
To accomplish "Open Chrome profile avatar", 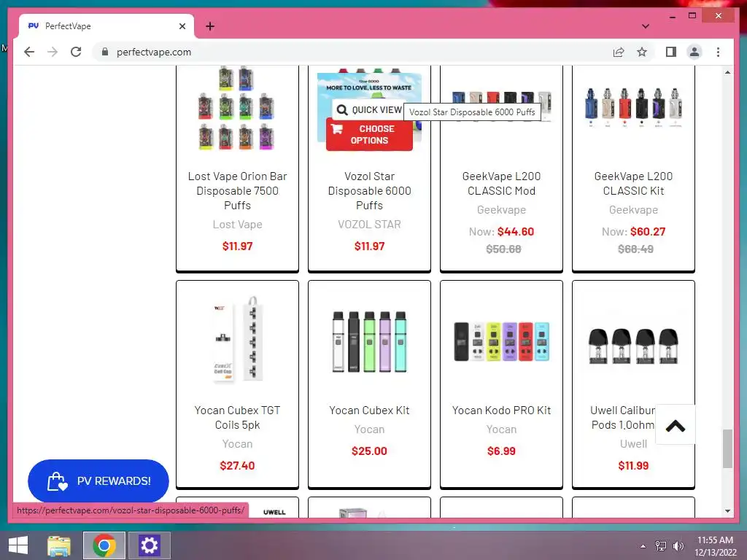I will click(x=694, y=52).
